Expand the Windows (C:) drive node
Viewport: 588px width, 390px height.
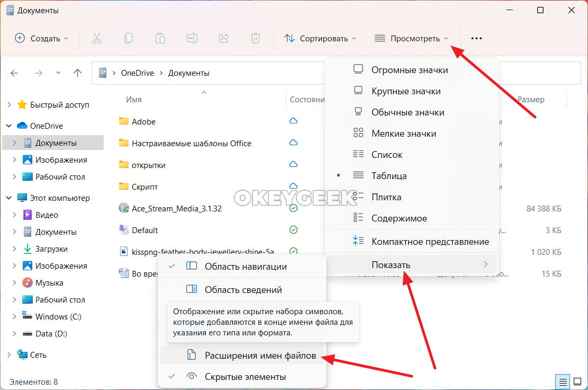point(14,316)
